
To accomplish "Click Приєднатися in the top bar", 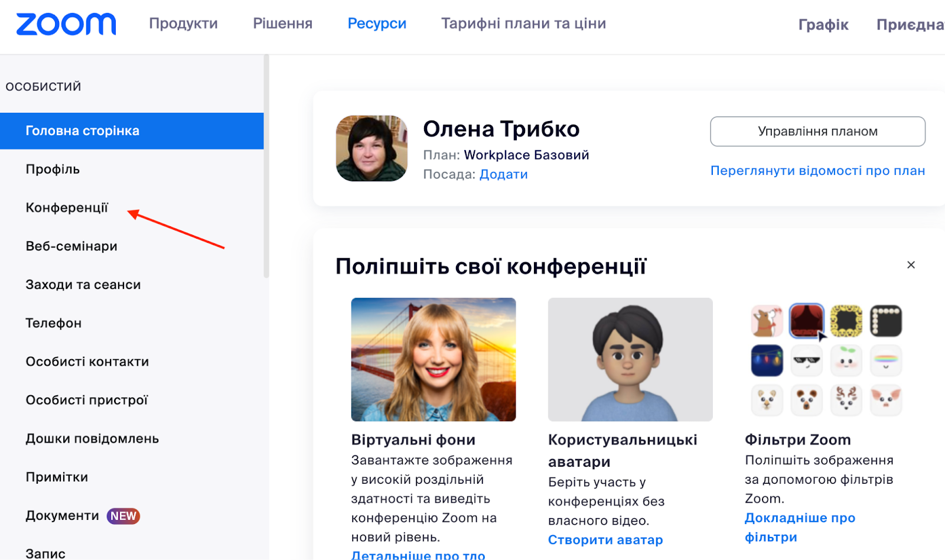I will pos(910,25).
